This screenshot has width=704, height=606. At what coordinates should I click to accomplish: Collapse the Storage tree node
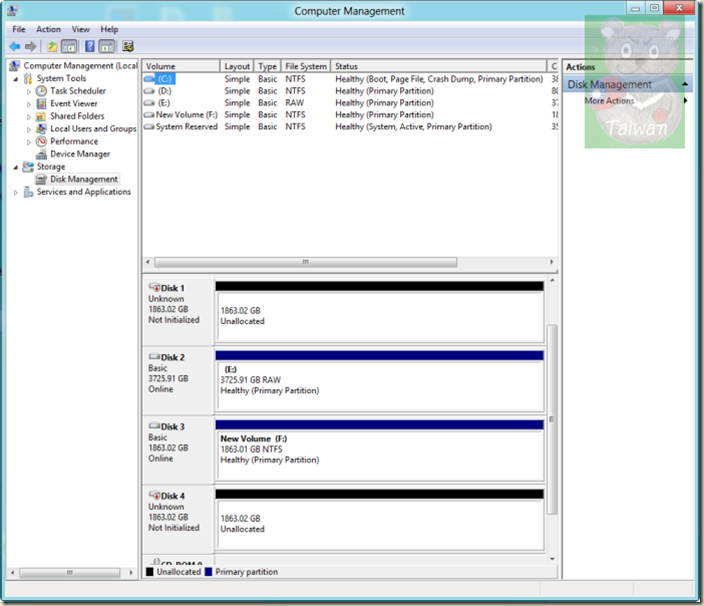point(16,167)
